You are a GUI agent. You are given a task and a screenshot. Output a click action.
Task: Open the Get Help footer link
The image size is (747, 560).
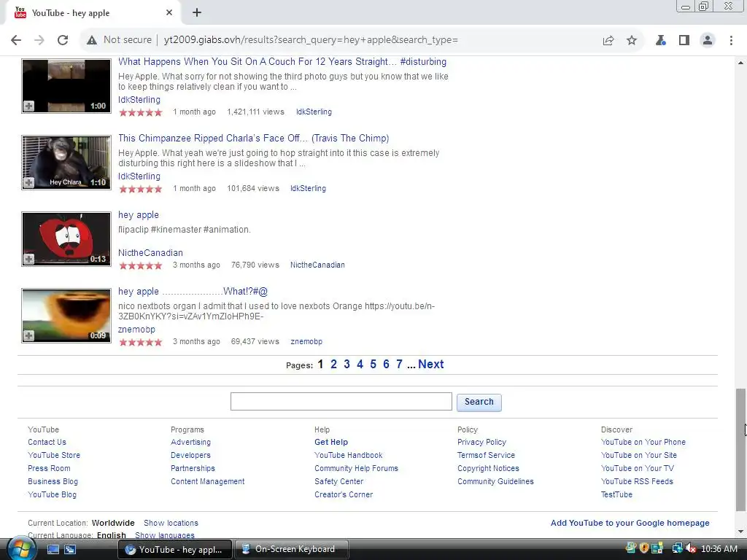[331, 442]
